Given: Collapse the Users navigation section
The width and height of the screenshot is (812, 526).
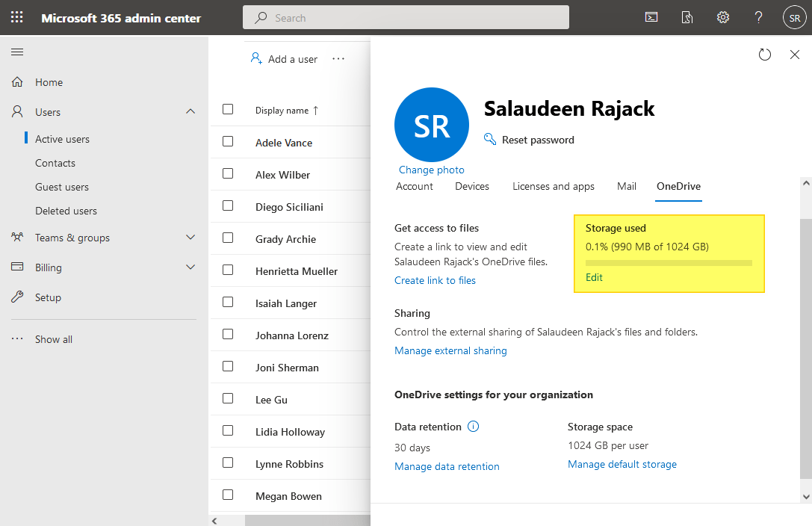Looking at the screenshot, I should [190, 111].
